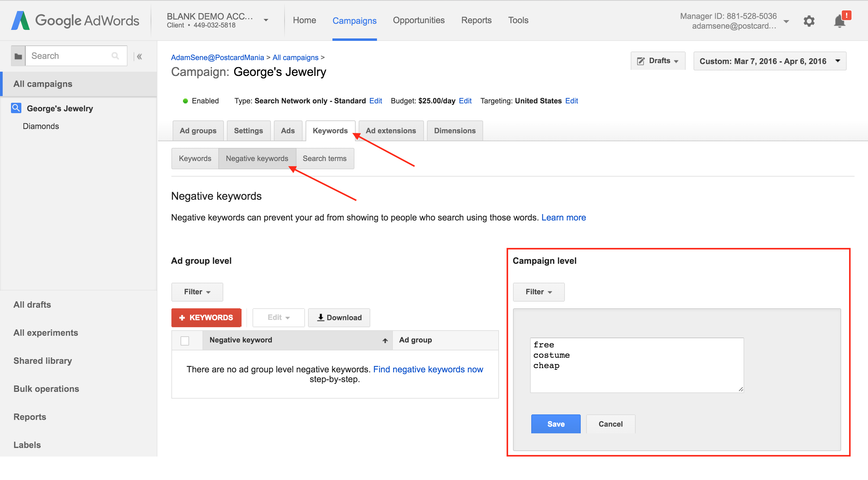Open Shared library in sidebar
The width and height of the screenshot is (868, 480).
coord(42,361)
